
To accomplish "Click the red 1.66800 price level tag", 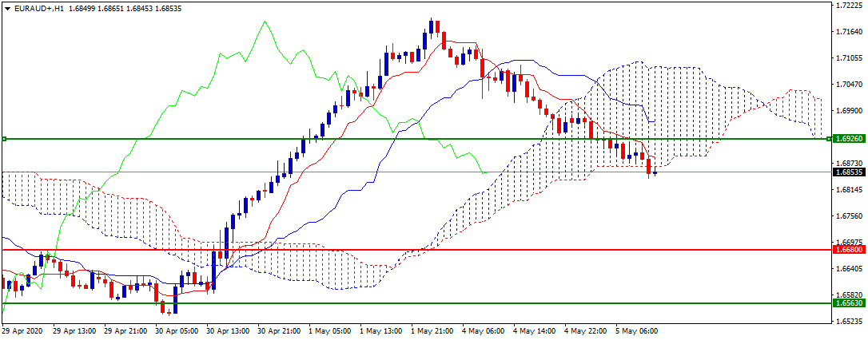I will point(850,250).
